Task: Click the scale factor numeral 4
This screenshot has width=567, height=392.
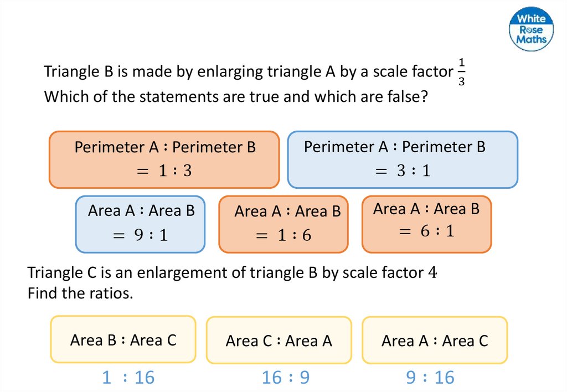Action: 433,272
